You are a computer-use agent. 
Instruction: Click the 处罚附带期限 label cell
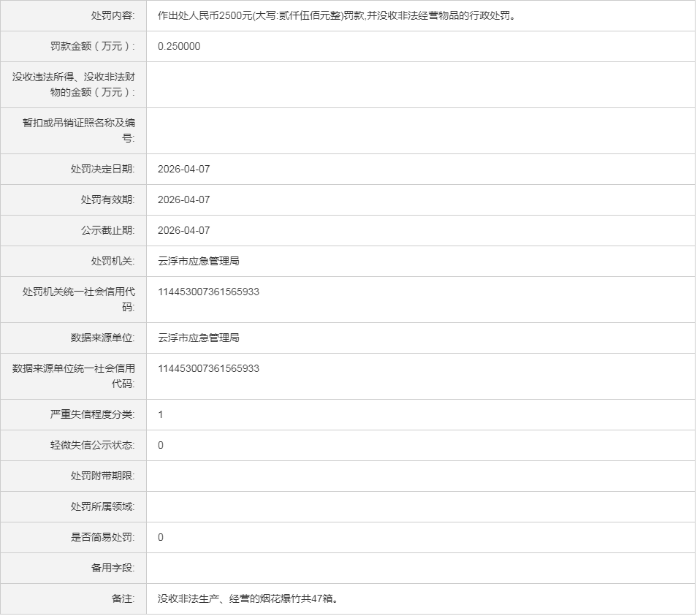pos(73,476)
